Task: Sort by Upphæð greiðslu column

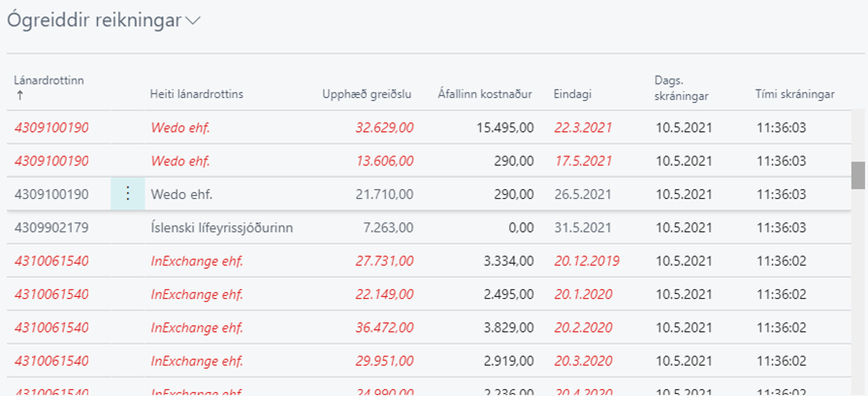Action: 368,94
